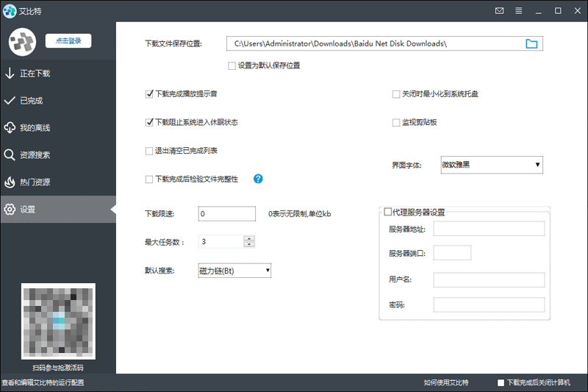Click the 艾比特 app logo in title bar
Viewport: 588px width, 392px height.
[10, 11]
